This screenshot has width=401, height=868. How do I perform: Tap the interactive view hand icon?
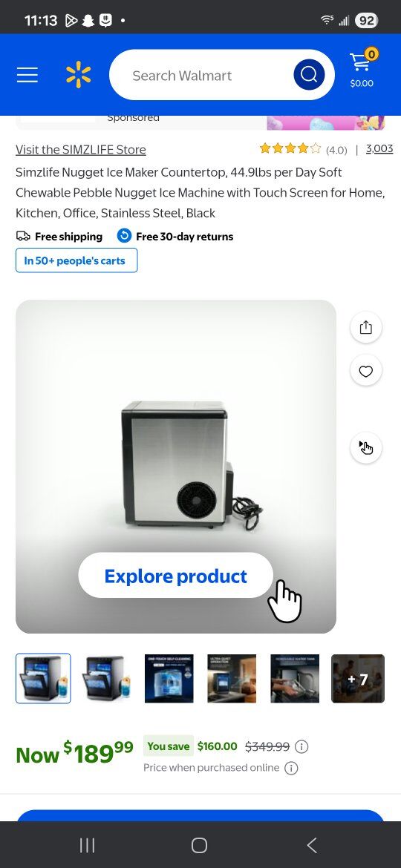point(366,447)
